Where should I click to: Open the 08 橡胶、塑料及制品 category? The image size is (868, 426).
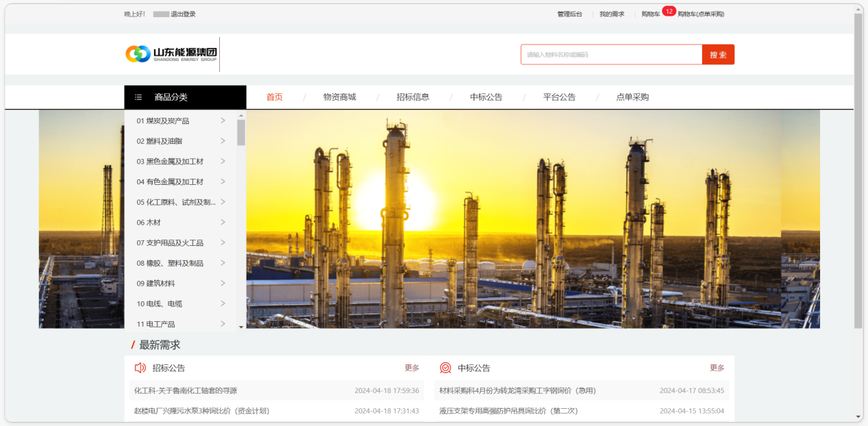click(170, 263)
